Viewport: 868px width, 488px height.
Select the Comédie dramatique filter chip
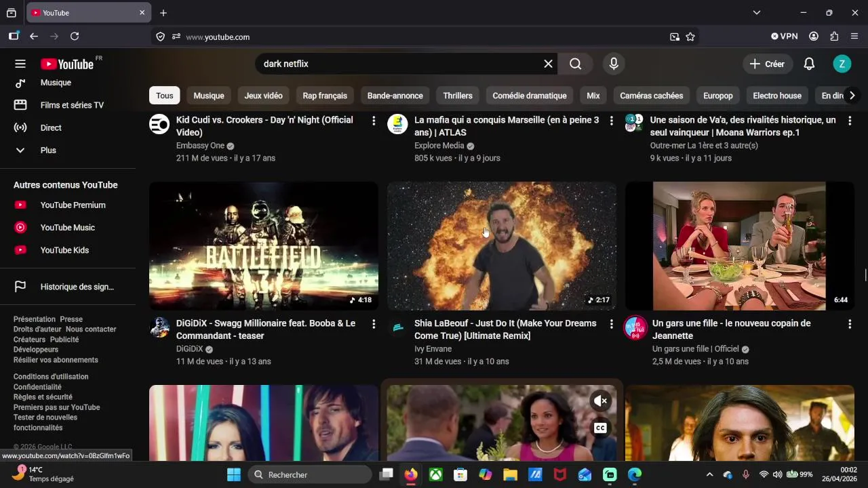530,96
